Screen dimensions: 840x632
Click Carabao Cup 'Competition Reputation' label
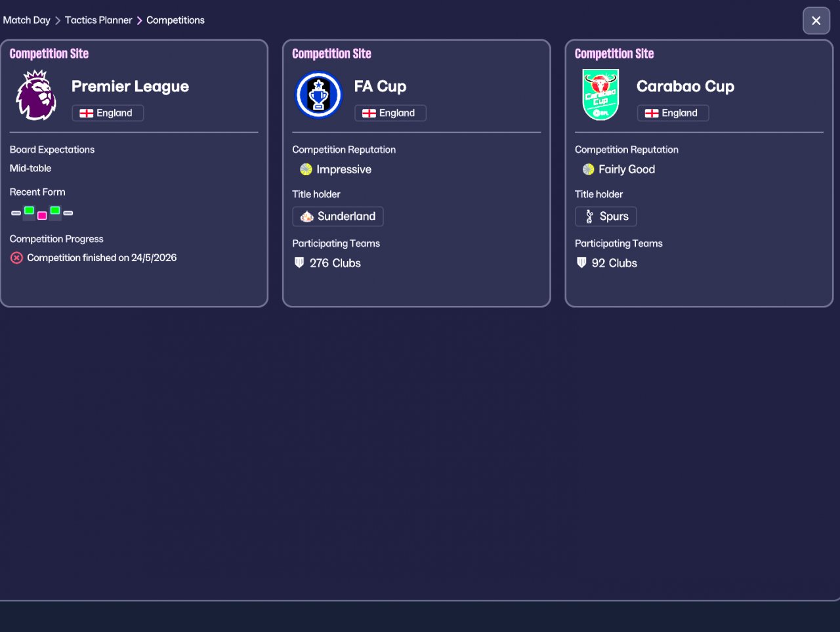pos(627,150)
